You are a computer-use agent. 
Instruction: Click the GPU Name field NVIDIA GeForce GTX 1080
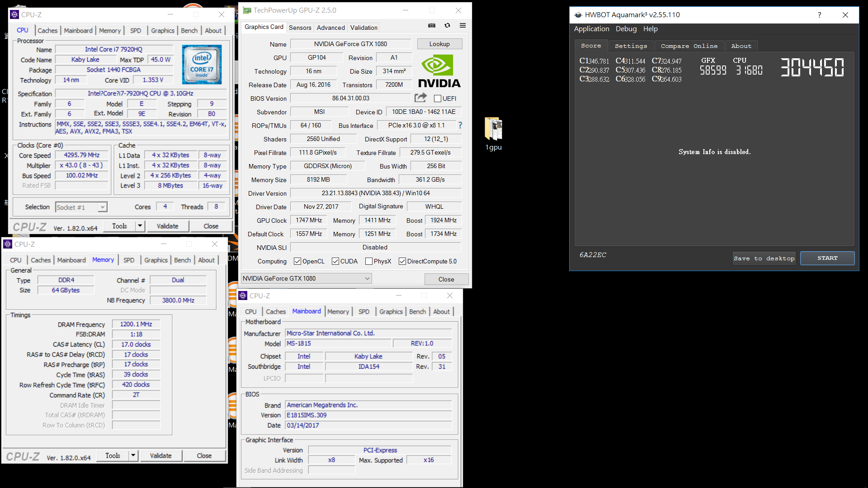(350, 44)
